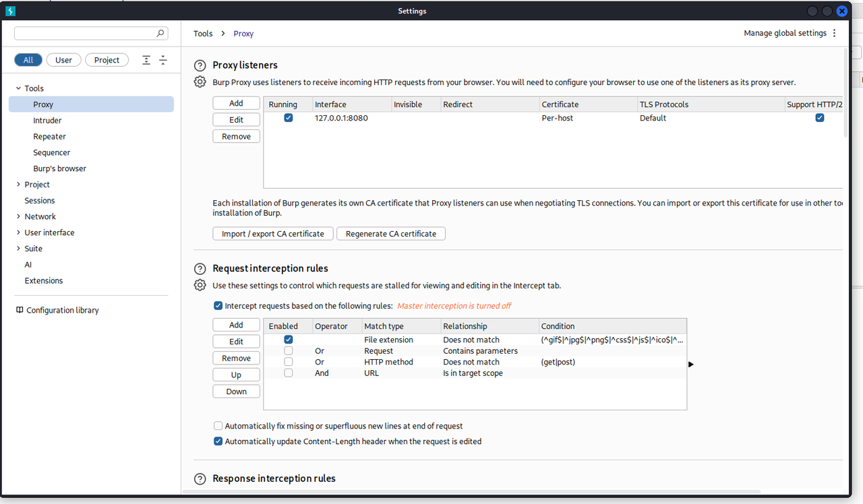Expand the Network tree node

coord(18,216)
